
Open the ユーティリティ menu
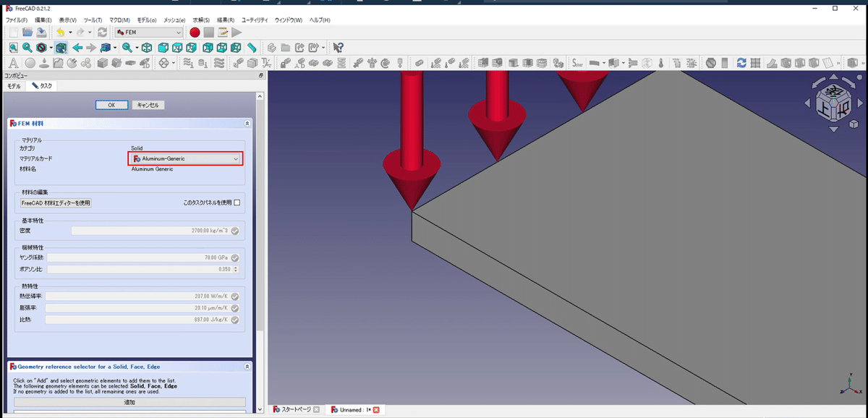[254, 20]
